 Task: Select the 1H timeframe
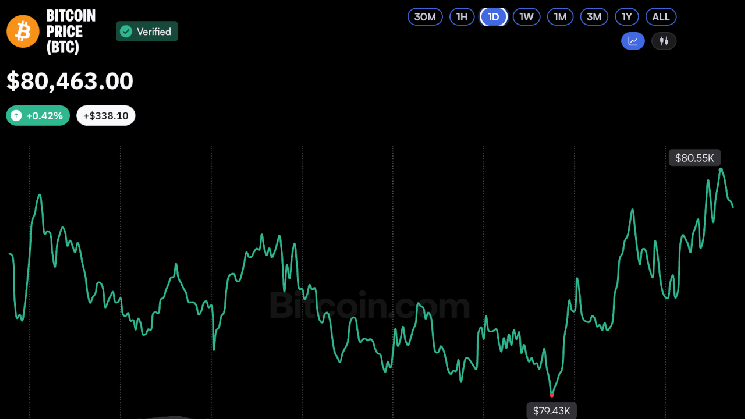462,17
